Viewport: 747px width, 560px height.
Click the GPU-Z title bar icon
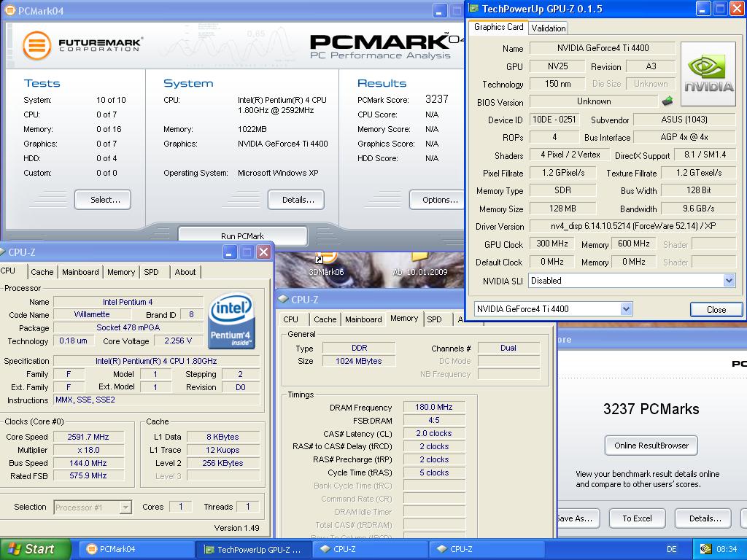click(474, 8)
